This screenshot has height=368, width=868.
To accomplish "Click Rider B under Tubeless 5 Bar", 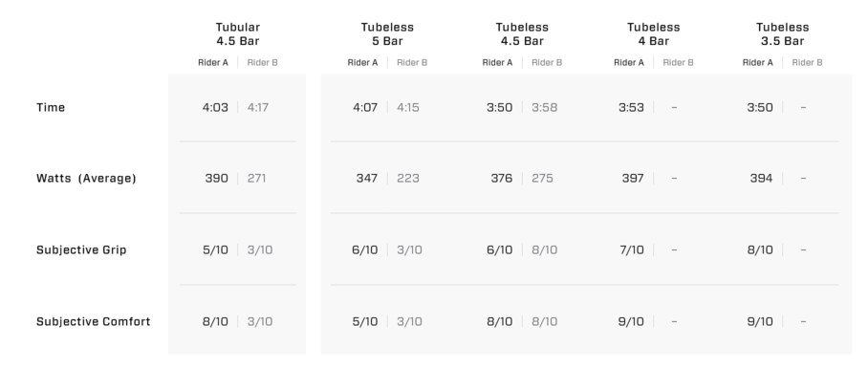I will (412, 62).
